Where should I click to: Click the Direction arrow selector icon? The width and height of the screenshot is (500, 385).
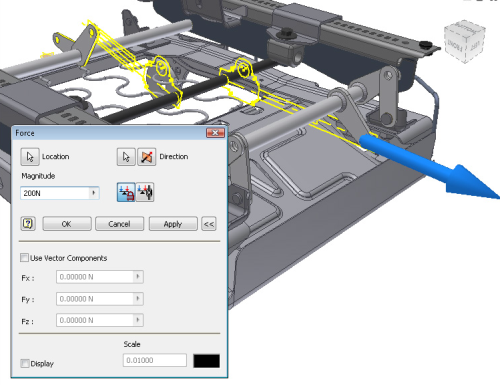coord(126,157)
